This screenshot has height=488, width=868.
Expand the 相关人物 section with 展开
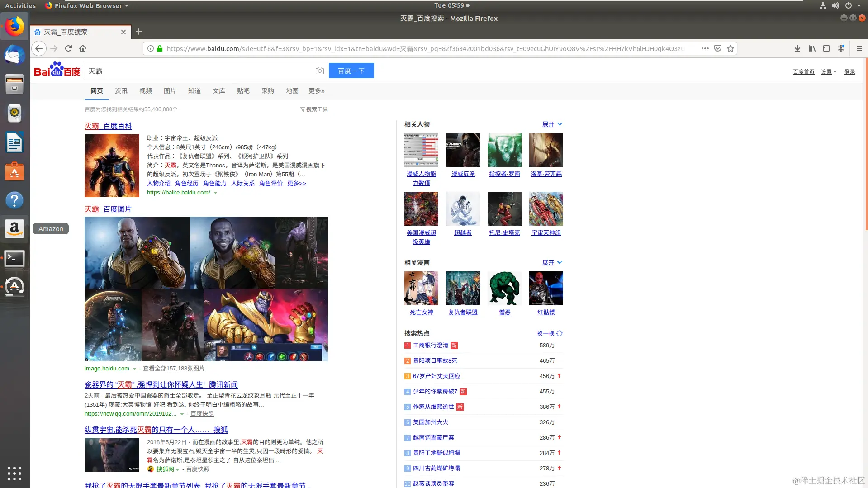coord(552,124)
